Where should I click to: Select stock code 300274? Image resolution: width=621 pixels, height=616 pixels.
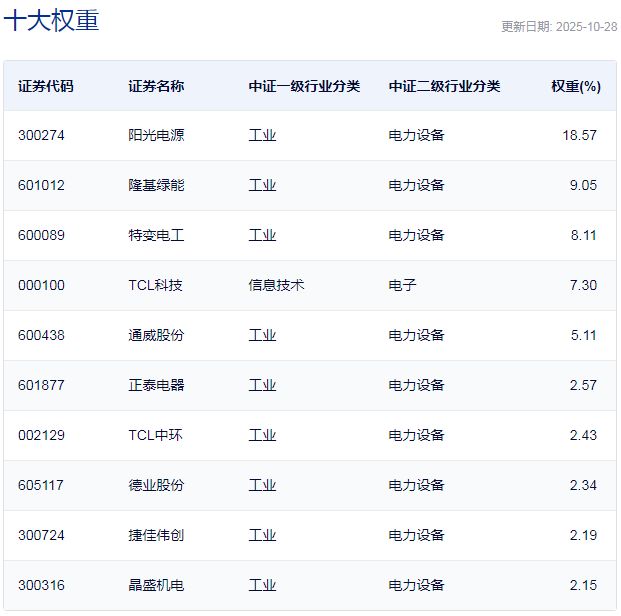[x=41, y=135]
